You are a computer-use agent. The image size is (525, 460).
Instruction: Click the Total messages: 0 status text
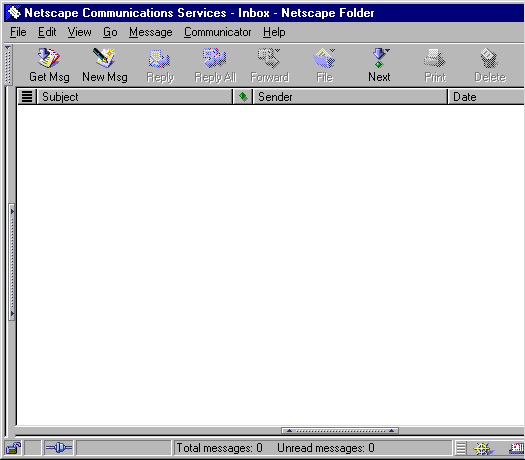coord(219,448)
